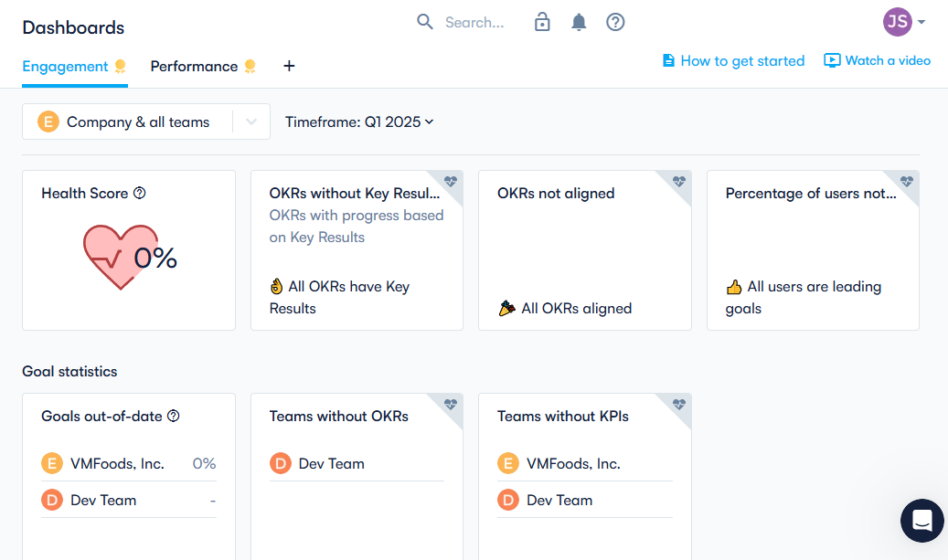Open the Timeframe Q1 2025 dropdown

click(358, 122)
